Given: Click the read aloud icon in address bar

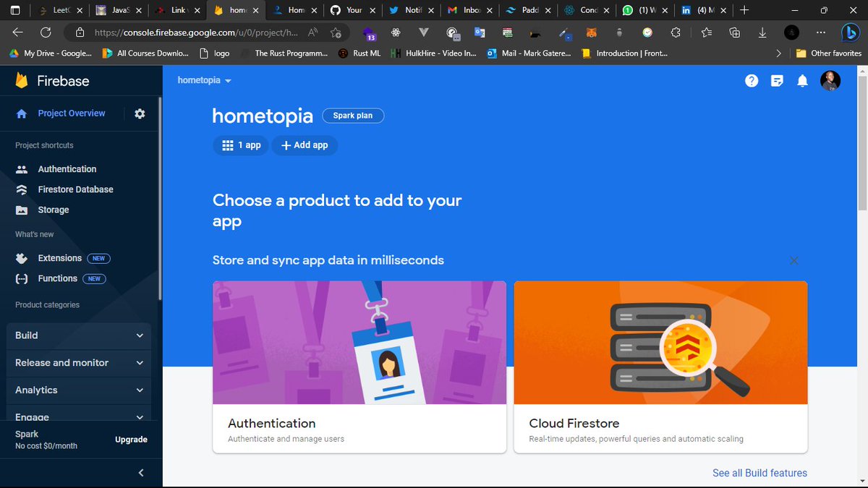Looking at the screenshot, I should point(313,33).
